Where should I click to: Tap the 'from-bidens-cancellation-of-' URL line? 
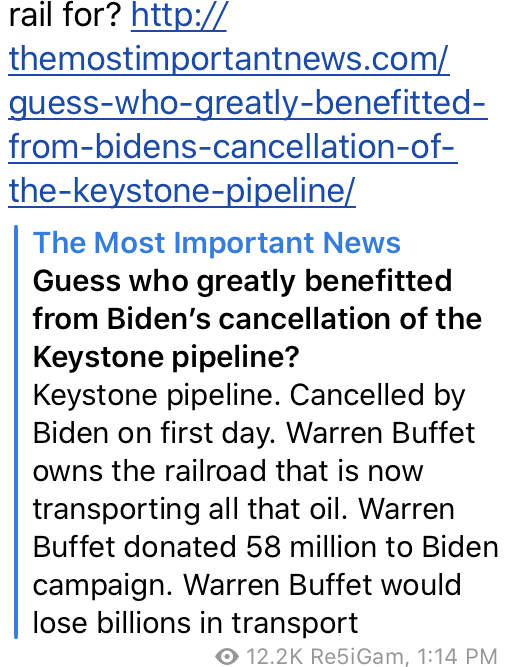click(232, 147)
